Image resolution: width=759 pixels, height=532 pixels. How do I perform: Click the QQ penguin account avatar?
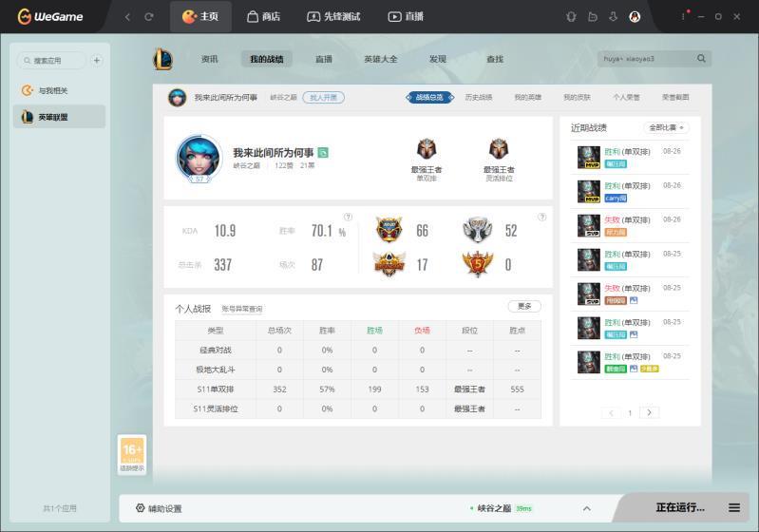coord(635,17)
